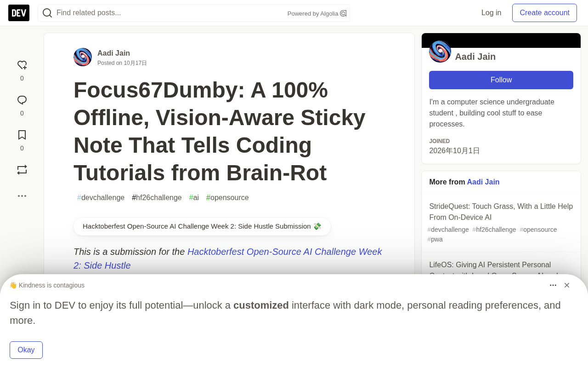This screenshot has height=368, width=588.
Task: Open #devchallenge tag under StrideQuest post
Action: tap(448, 230)
